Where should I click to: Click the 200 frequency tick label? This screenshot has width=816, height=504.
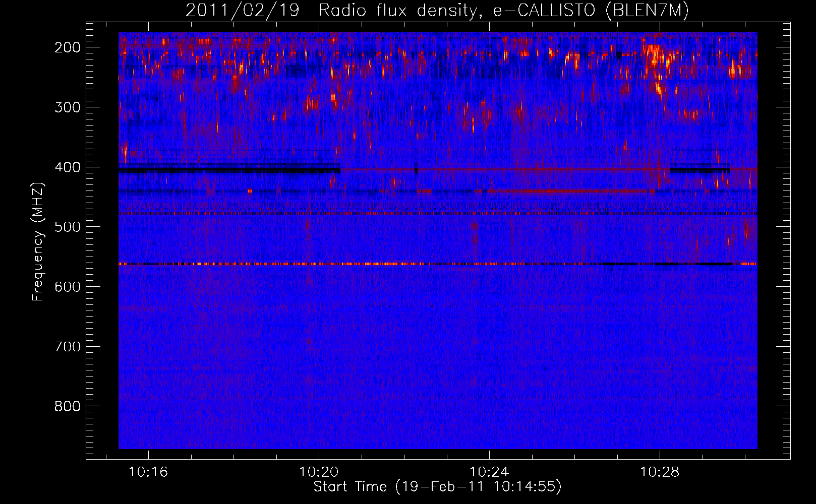[68, 47]
